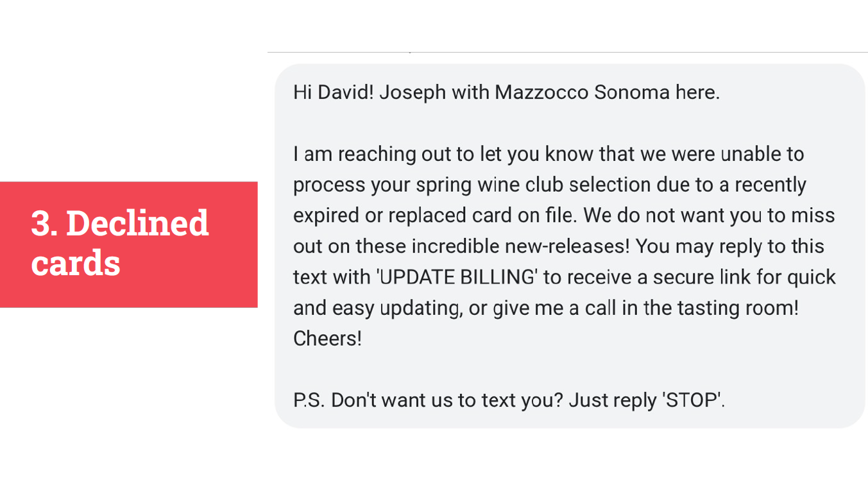Click the 'Mazzocco Sonoma' name in the message

point(582,92)
